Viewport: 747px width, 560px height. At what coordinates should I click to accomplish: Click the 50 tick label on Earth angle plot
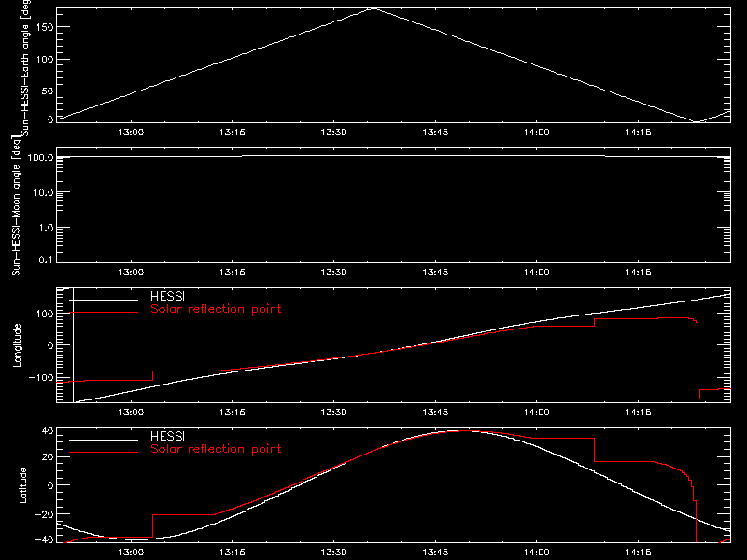(x=48, y=91)
